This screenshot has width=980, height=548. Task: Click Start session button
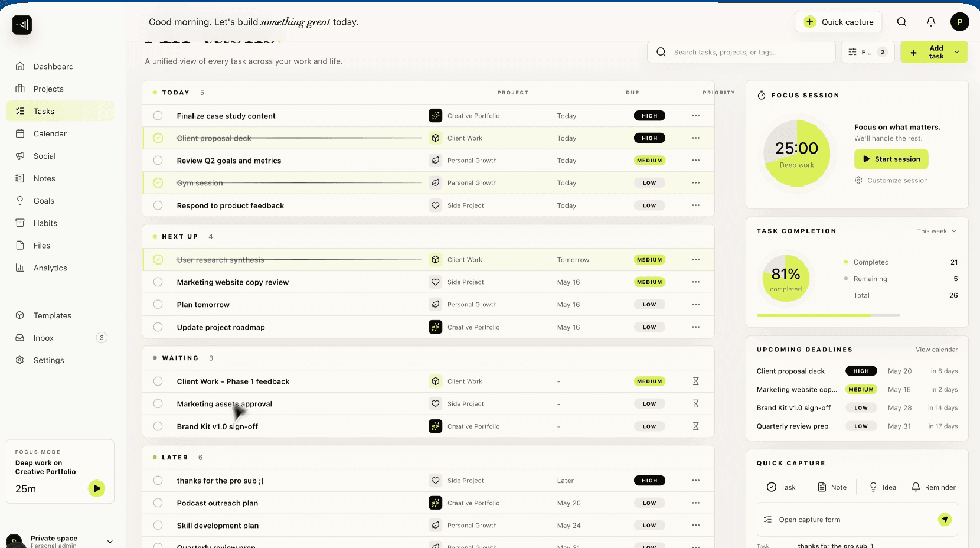891,159
